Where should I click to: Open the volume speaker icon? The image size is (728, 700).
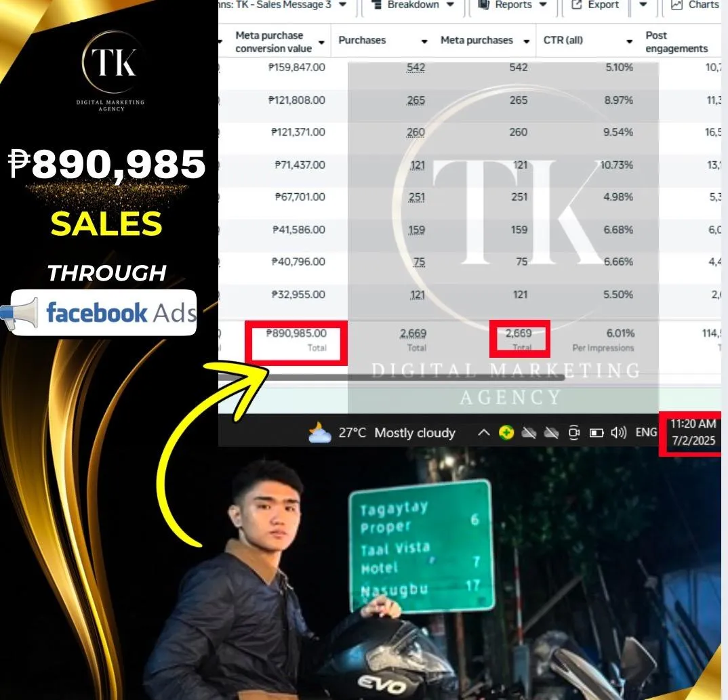[x=618, y=432]
